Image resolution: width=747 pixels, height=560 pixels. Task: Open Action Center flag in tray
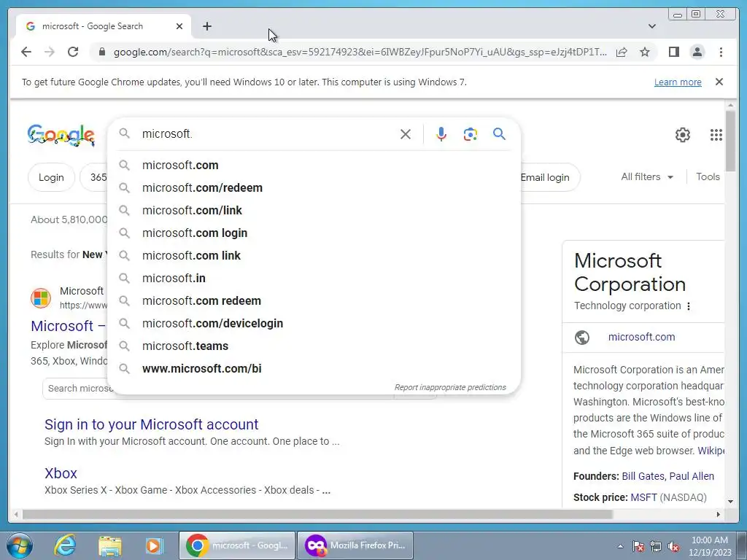point(638,546)
